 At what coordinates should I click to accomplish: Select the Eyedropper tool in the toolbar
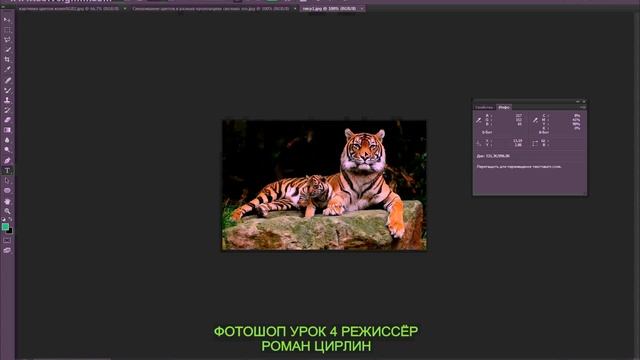pos(7,69)
